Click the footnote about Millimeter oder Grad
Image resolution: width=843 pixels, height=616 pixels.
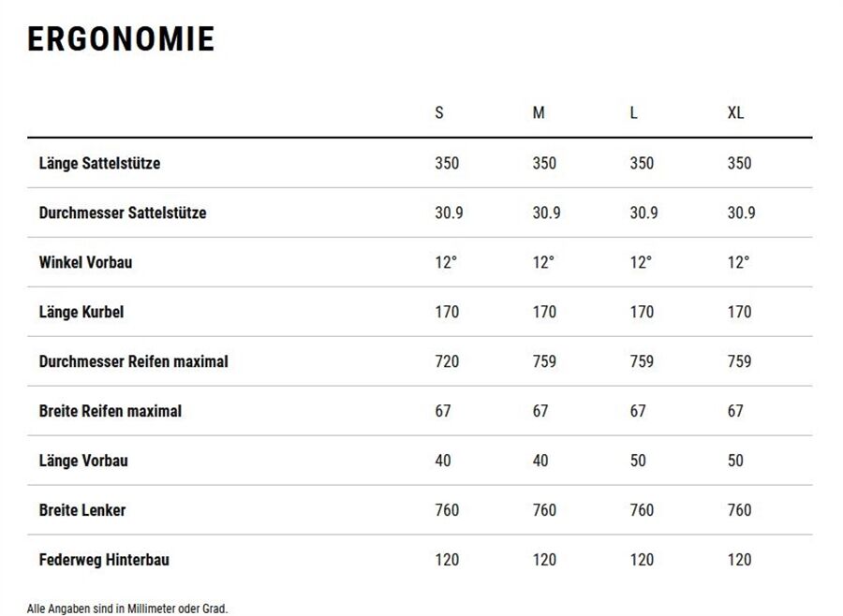[x=127, y=609]
